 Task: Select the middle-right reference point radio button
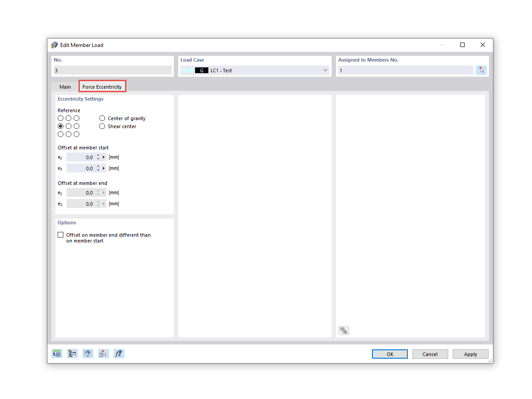[x=77, y=126]
